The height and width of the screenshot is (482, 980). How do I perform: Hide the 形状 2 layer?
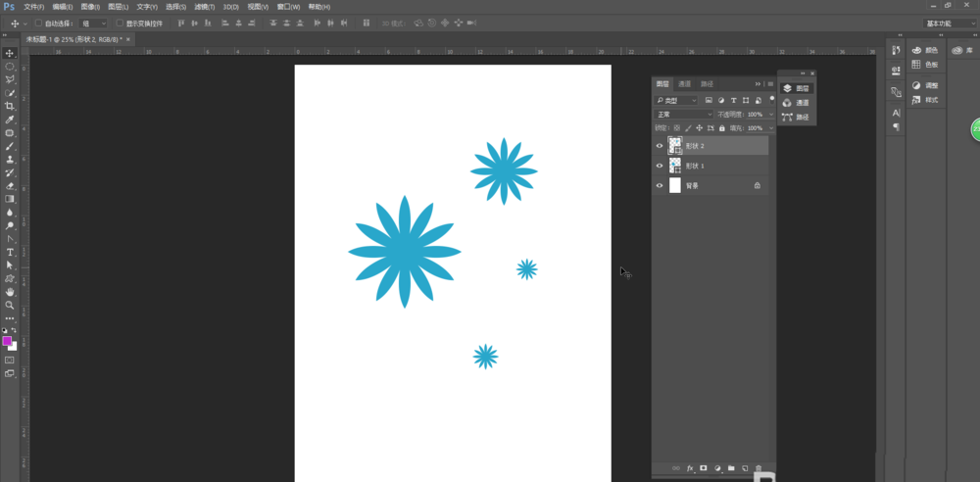(659, 146)
